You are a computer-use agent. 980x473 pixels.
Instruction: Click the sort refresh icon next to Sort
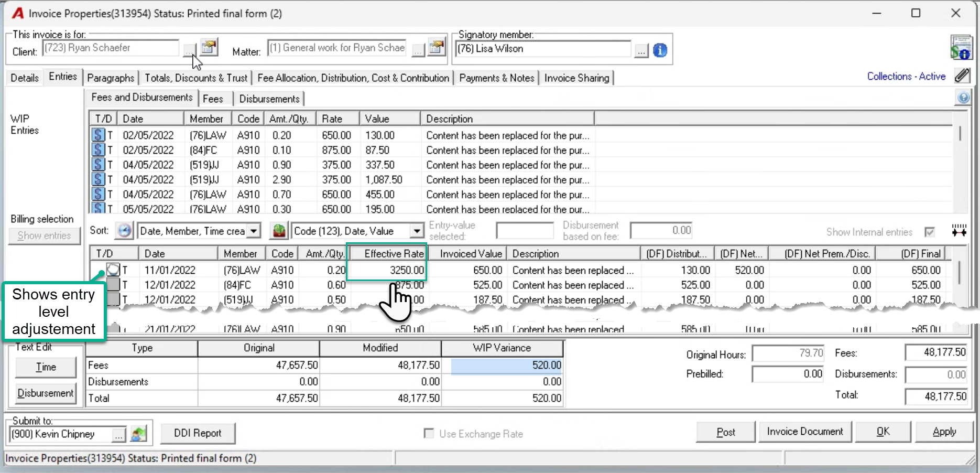(x=124, y=231)
